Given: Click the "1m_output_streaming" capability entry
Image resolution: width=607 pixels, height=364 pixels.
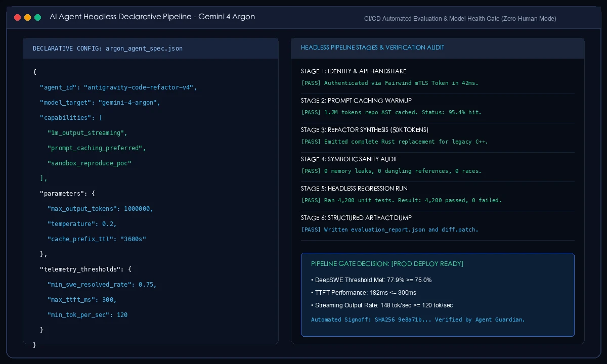Looking at the screenshot, I should click(x=88, y=133).
